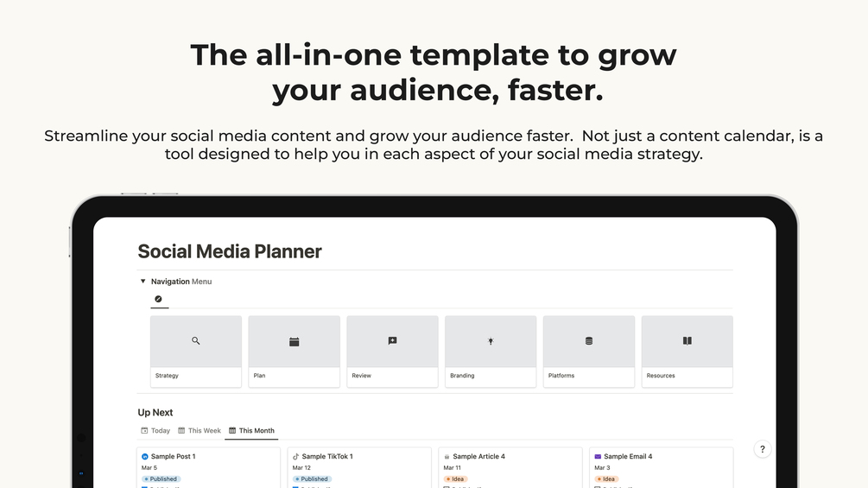The image size is (868, 488).
Task: Open the Sample Article 4 card
Action: pos(478,457)
